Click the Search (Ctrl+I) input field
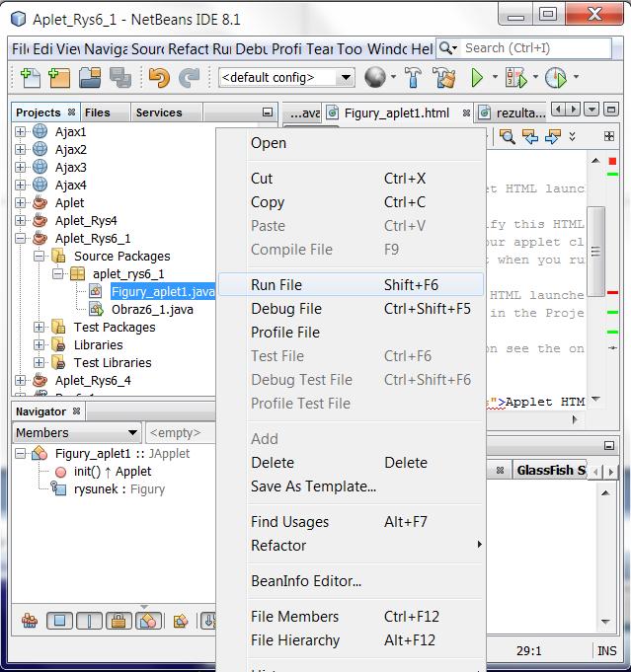Image resolution: width=631 pixels, height=672 pixels. (x=537, y=48)
